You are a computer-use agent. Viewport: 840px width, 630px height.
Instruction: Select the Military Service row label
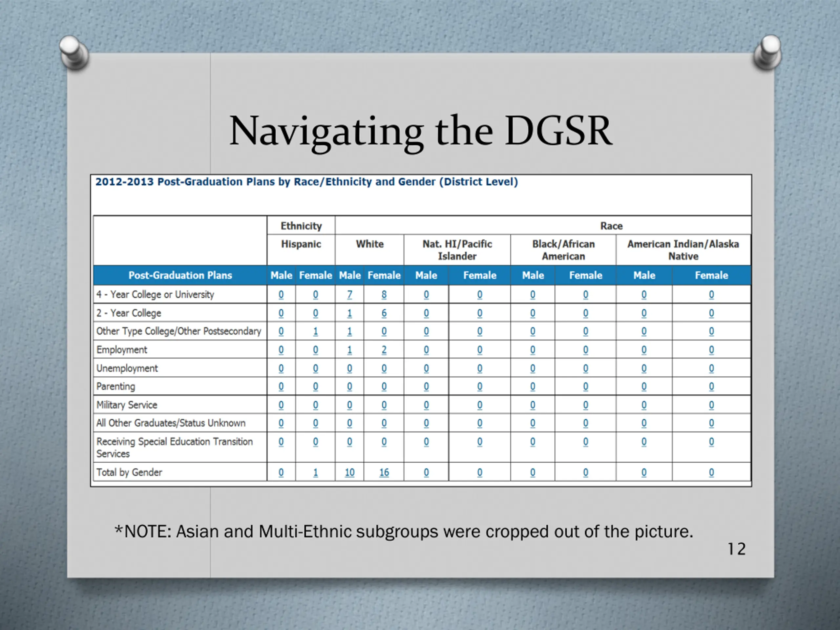pos(126,405)
